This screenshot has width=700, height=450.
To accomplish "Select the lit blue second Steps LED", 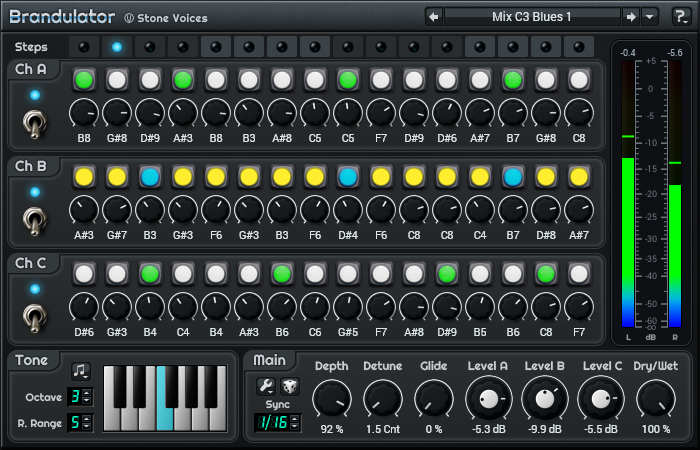I will (117, 47).
